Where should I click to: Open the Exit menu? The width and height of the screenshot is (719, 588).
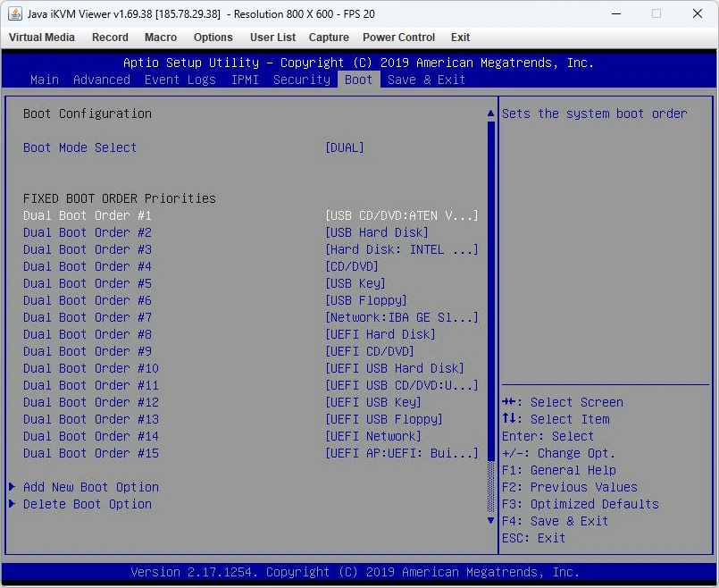click(460, 38)
